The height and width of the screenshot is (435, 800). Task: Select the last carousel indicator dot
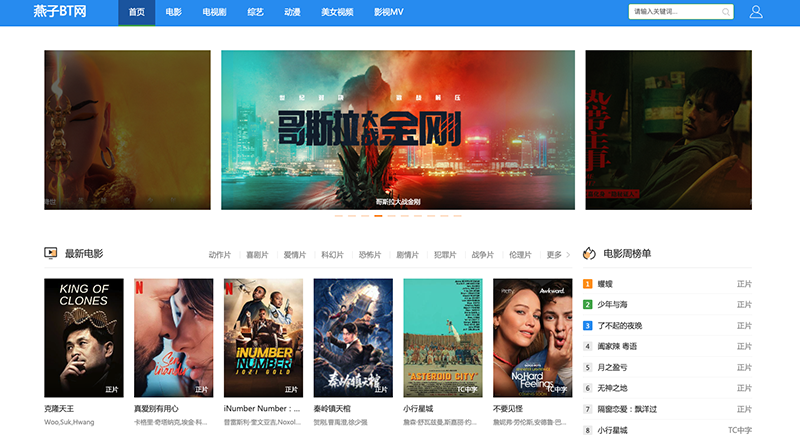point(458,216)
